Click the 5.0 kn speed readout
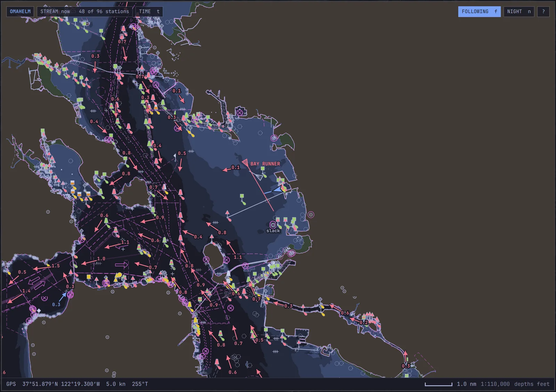556x392 pixels. pyautogui.click(x=116, y=384)
